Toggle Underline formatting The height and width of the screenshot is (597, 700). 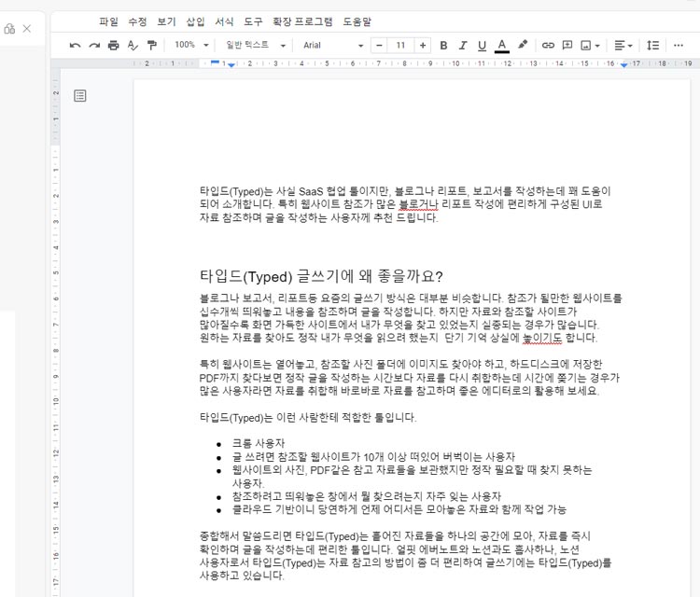coord(482,46)
